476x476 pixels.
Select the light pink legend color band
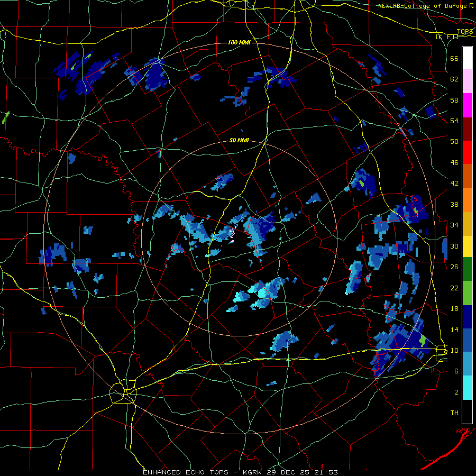(467, 81)
